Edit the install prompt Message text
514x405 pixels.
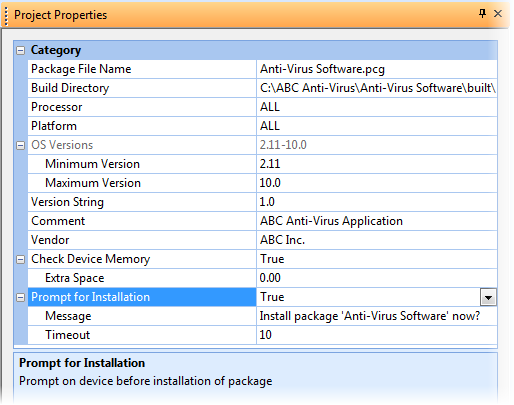click(377, 316)
